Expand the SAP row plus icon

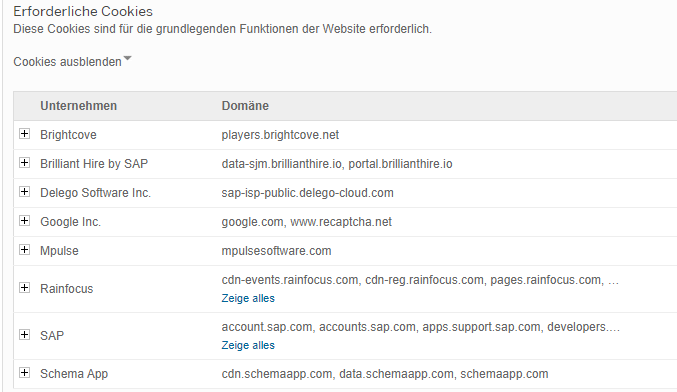point(25,335)
